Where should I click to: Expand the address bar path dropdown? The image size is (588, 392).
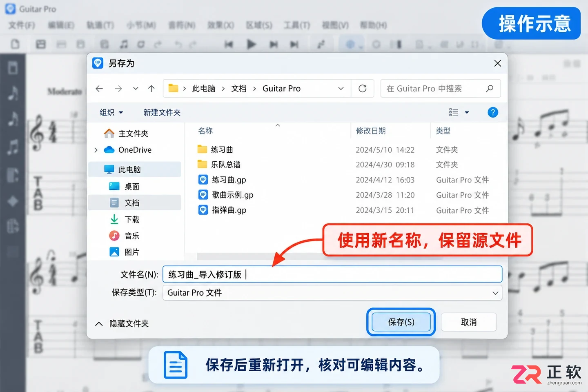click(341, 89)
